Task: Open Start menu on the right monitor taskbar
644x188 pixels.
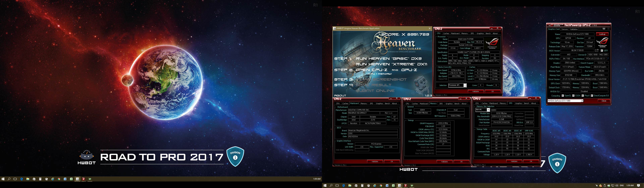Action: 325,185
